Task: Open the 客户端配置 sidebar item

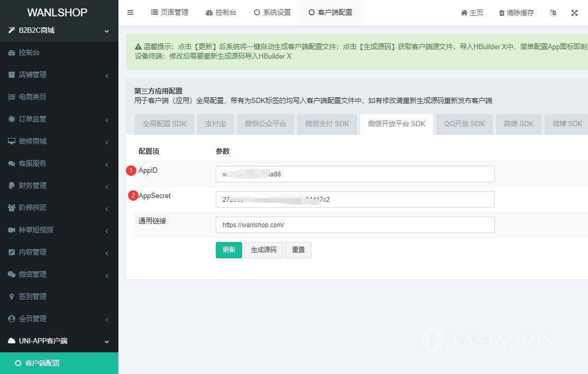Action: click(x=59, y=363)
